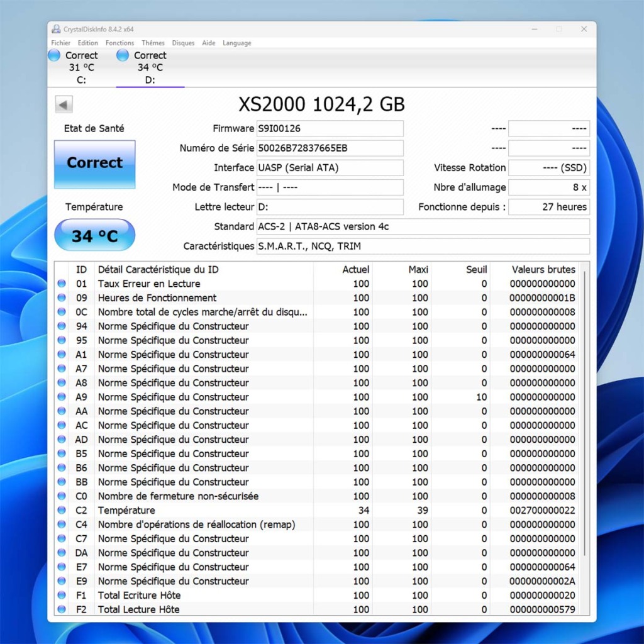Click the status dot for ID C2

click(x=62, y=510)
